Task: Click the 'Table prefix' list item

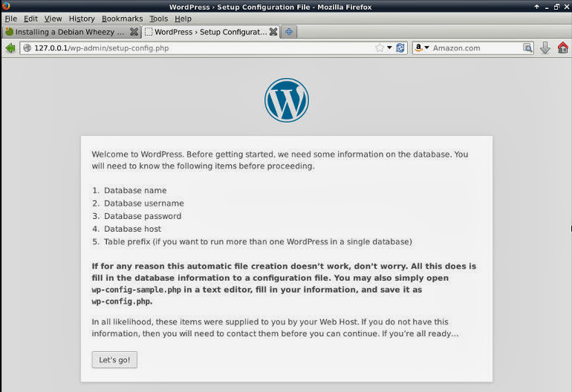Action: (x=258, y=242)
